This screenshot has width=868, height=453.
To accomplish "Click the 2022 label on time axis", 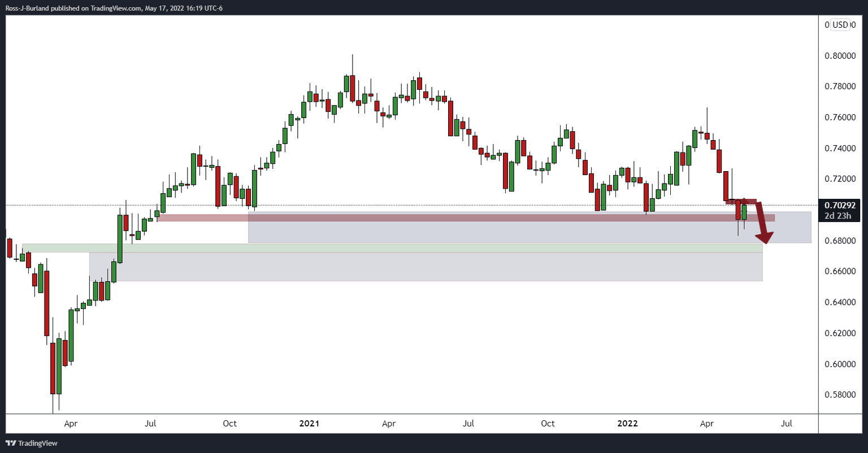I will coord(627,423).
